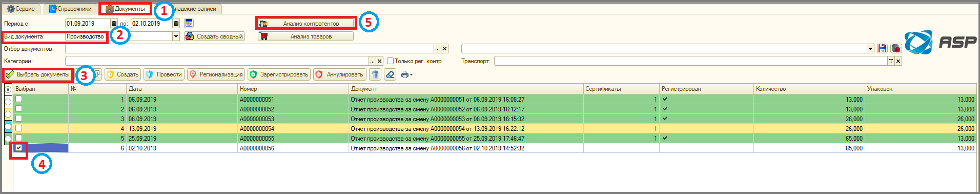
Task: Click Выбрать документы button
Action: [x=37, y=75]
